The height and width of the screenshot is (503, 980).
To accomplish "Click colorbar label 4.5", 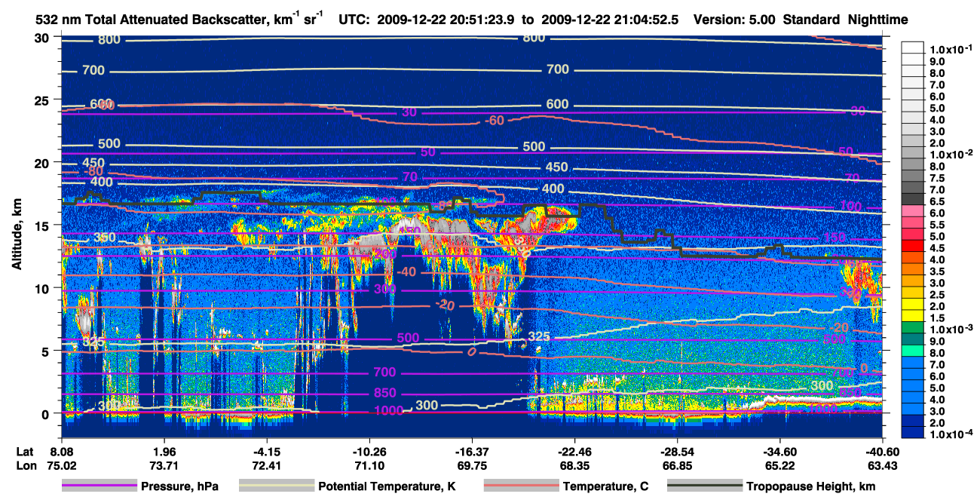I will coord(937,247).
